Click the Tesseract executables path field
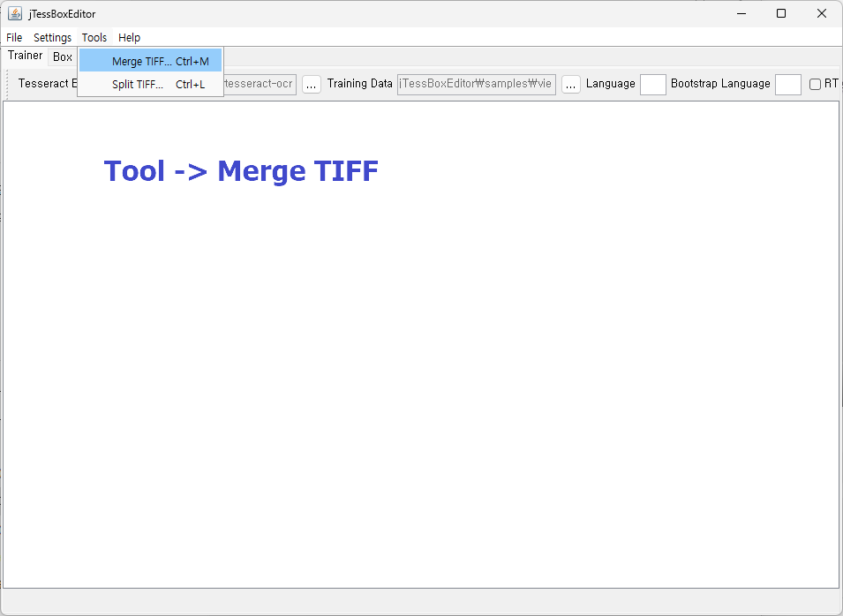 pos(260,85)
